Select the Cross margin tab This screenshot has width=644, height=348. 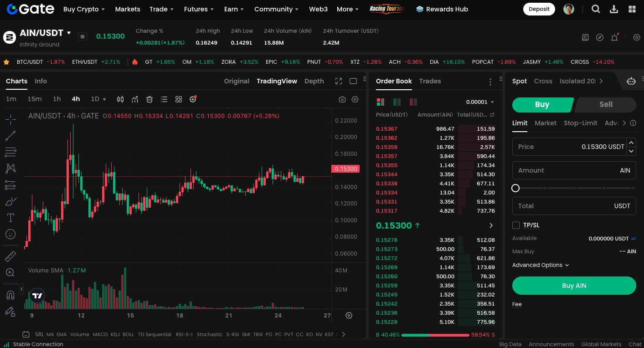(x=543, y=81)
